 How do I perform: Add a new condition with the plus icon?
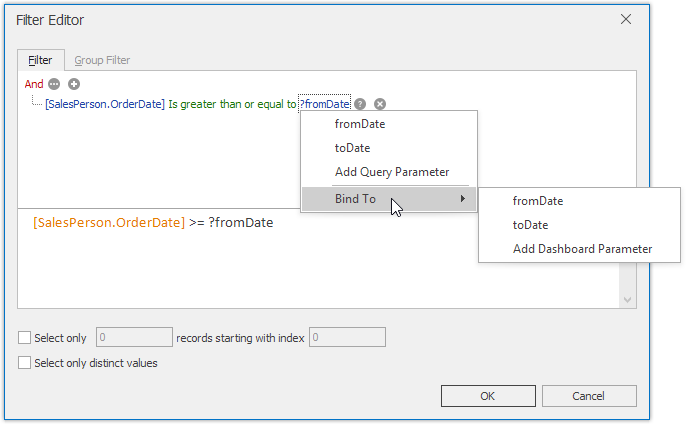[73, 85]
